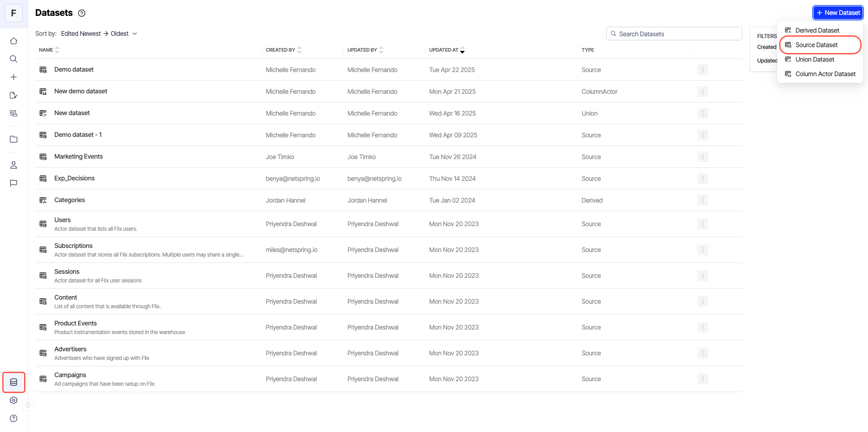Select the highlighted Datasets database icon
868x432 pixels.
coord(14,382)
